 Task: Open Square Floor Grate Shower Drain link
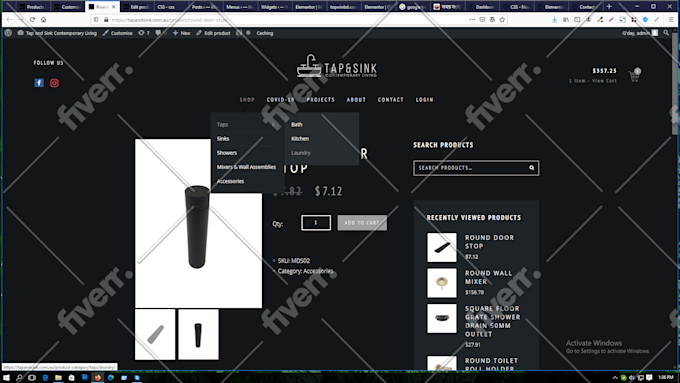(x=492, y=321)
